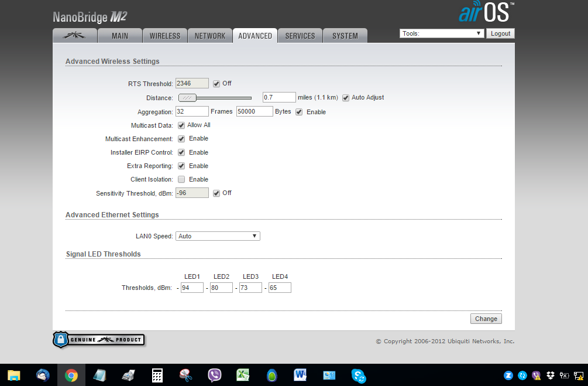Viewport: 588px width, 386px height.
Task: Switch to the NETWORK tab
Action: (x=210, y=36)
